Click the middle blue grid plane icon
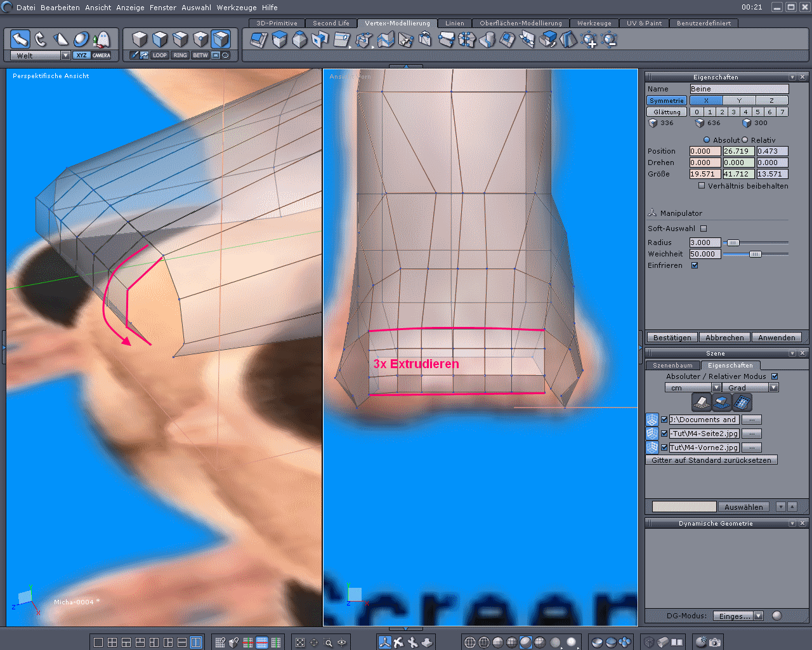The image size is (812, 650). click(x=721, y=402)
